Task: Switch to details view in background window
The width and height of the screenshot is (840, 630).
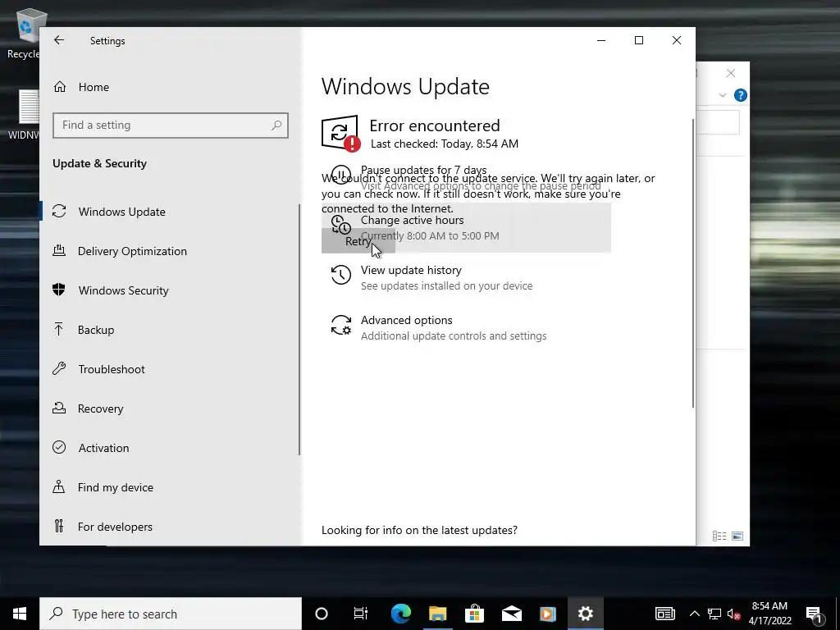Action: tap(719, 536)
